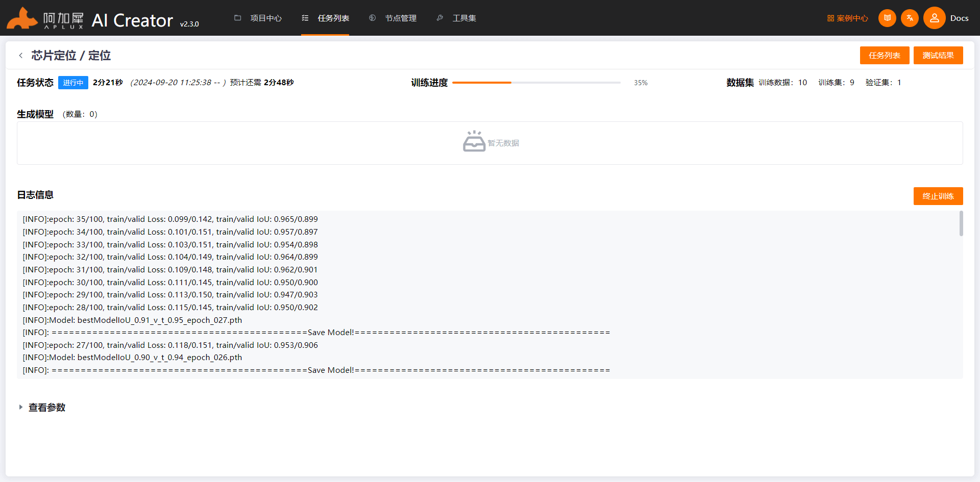Click the log panel scrollbar thumb
This screenshot has height=482, width=980.
(x=961, y=223)
